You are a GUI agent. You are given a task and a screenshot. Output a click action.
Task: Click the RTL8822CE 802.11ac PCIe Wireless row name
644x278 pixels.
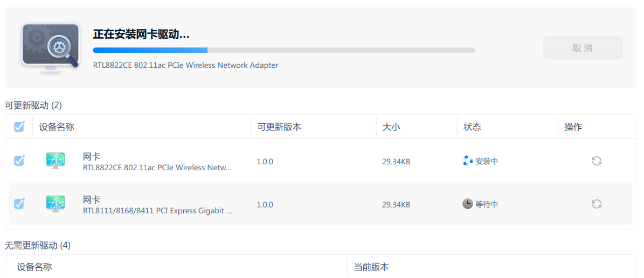pos(157,168)
